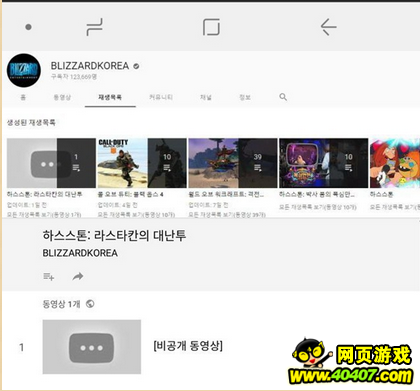Click the verified badge beside BLIZZARDKOREA
Image resolution: width=420 pixels, height=391 pixels.
(x=136, y=66)
